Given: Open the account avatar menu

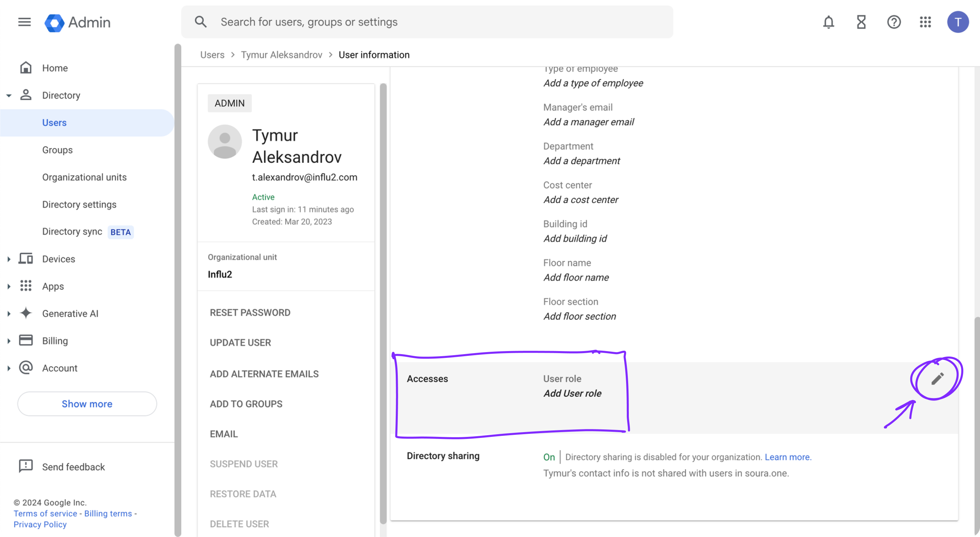Looking at the screenshot, I should [958, 22].
